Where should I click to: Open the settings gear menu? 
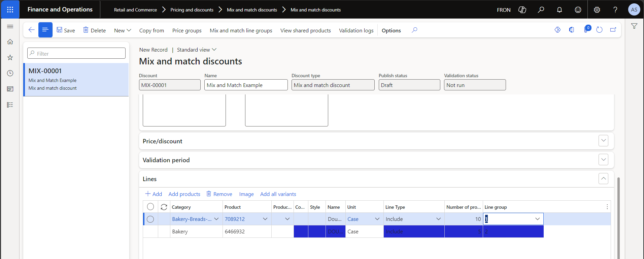(x=597, y=10)
